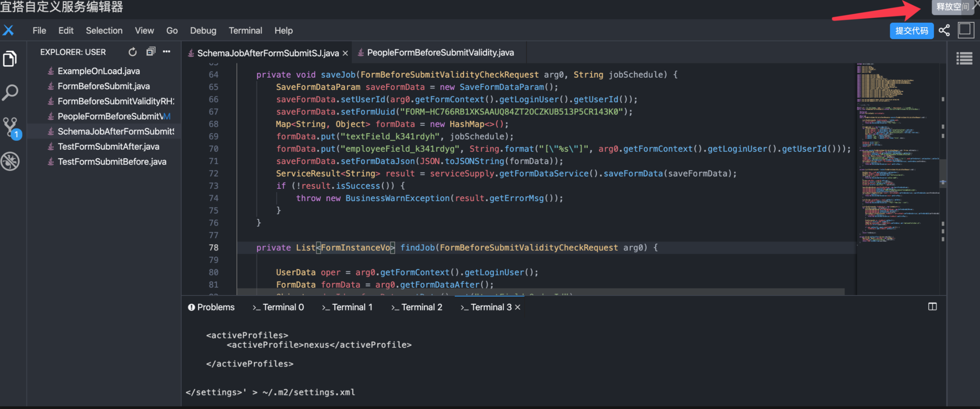Switch to PeopleFormBeforeSubmitValidity.java tab
This screenshot has width=980, height=409.
pyautogui.click(x=440, y=53)
